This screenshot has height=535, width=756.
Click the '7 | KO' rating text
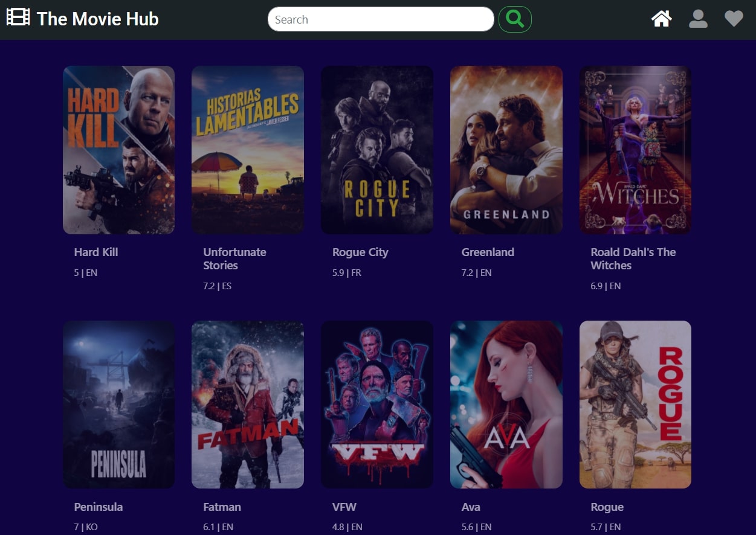point(86,527)
